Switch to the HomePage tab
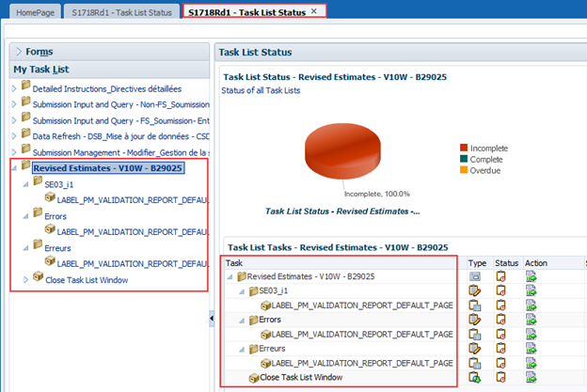The width and height of the screenshot is (587, 392). [x=34, y=11]
